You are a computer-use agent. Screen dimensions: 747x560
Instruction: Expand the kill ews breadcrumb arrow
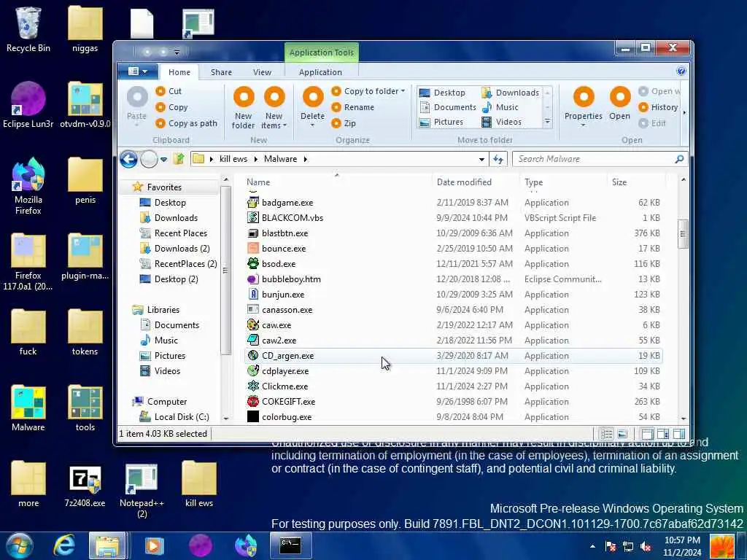(256, 159)
